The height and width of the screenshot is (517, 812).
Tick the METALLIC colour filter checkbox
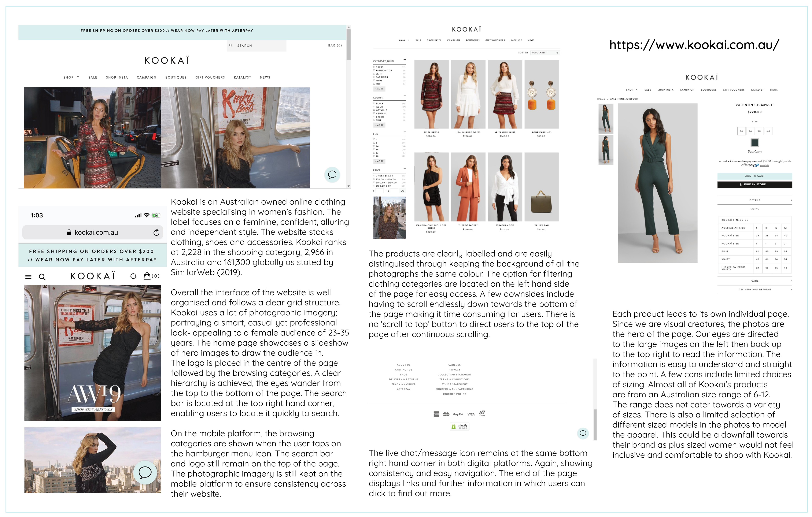pyautogui.click(x=374, y=110)
